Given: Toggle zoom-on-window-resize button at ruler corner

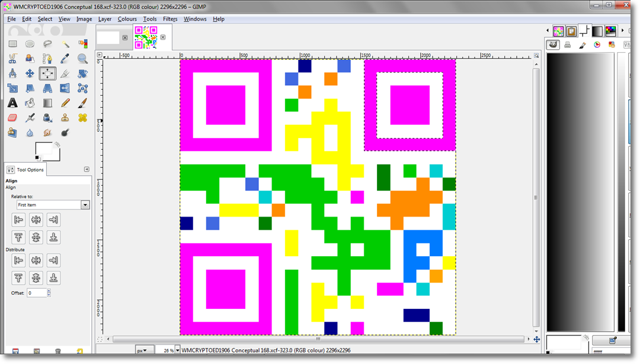Looking at the screenshot, I should (x=536, y=55).
